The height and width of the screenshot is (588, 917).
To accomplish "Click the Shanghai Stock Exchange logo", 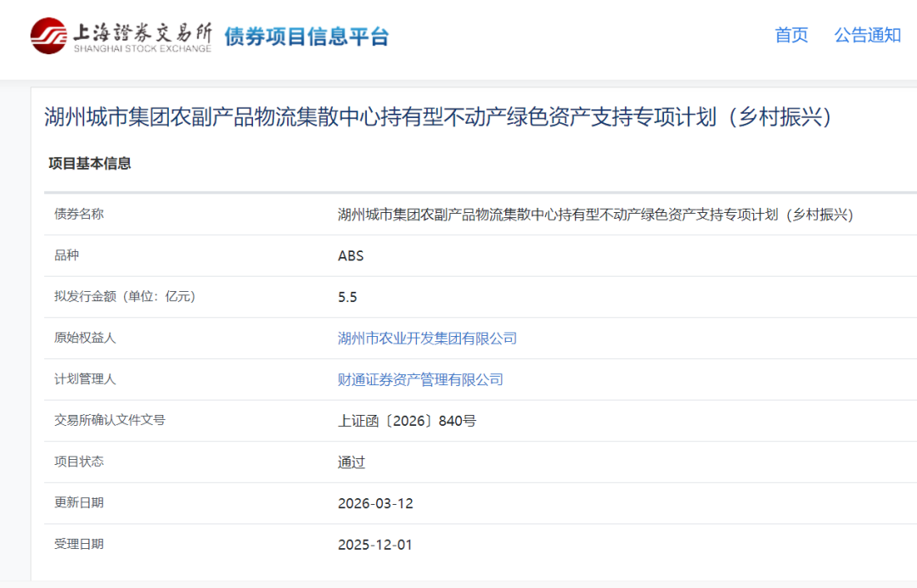I will pos(121,36).
